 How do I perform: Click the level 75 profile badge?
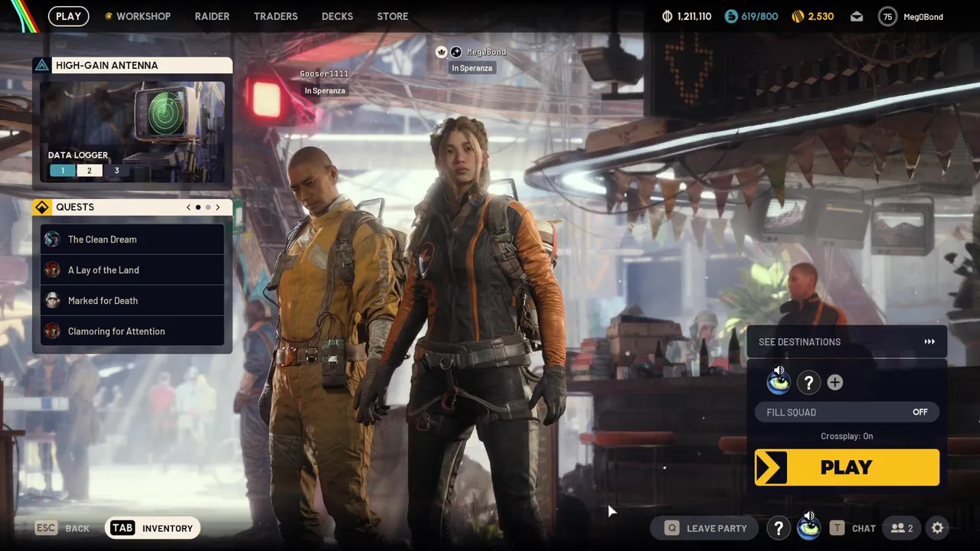[887, 16]
